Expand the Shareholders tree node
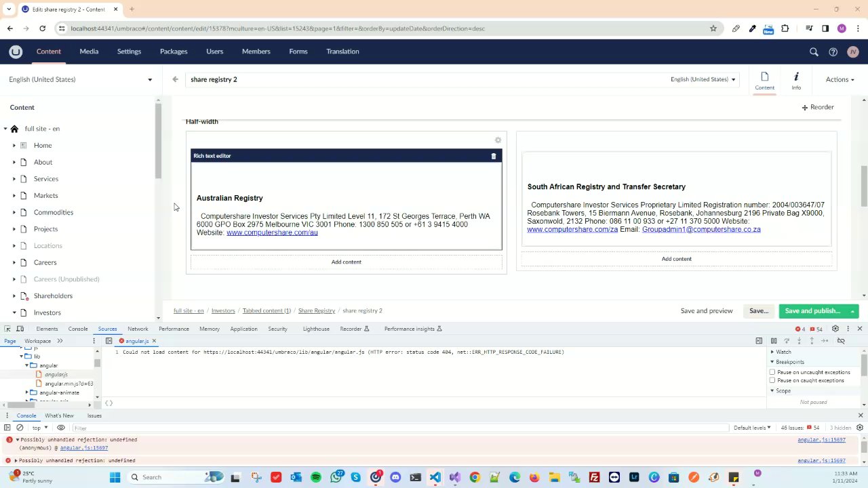The width and height of the screenshot is (868, 488). pos(14,296)
